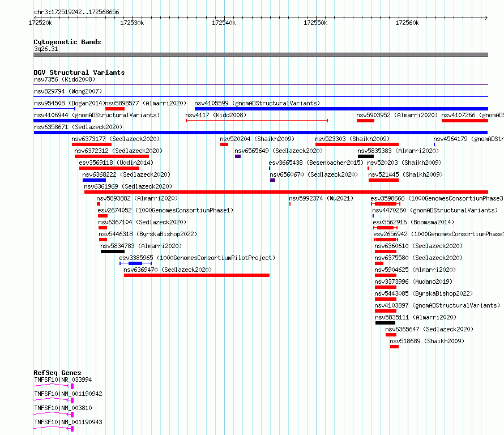Click nsv5904625 (Almarri2020) label
The width and height of the screenshot is (504, 435).
tap(415, 270)
